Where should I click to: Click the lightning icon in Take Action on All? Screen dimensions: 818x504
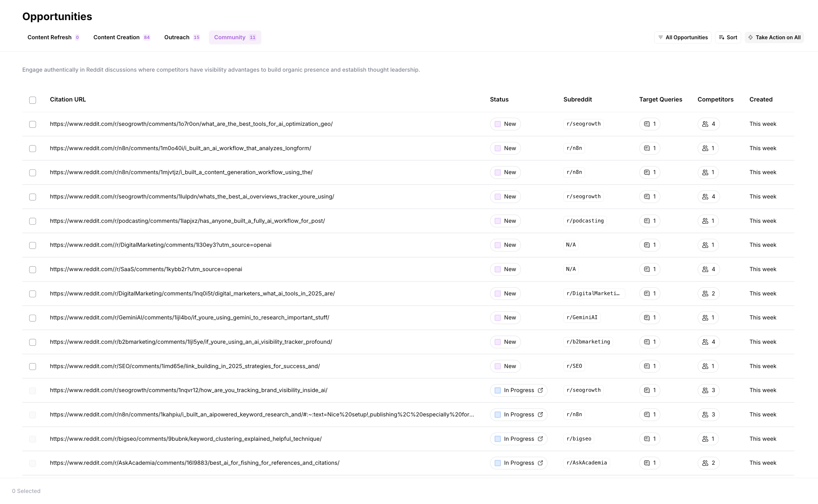tap(751, 37)
